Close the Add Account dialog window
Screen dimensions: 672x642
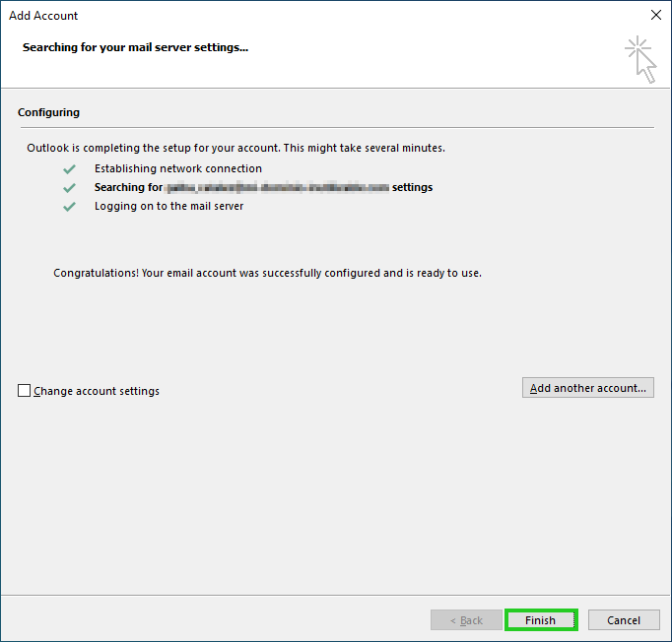656,16
